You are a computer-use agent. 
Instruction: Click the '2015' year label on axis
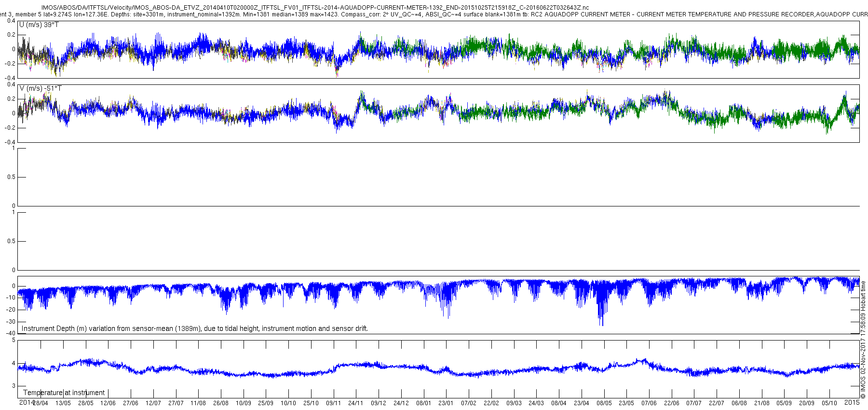[852, 402]
